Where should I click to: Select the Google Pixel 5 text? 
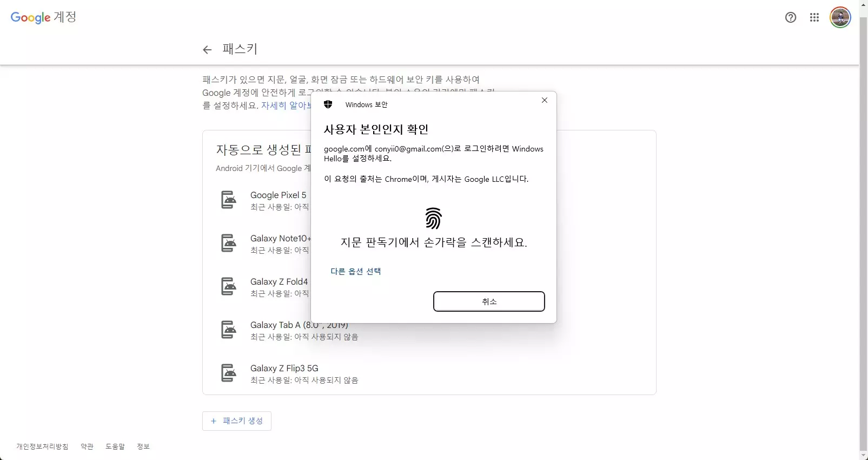coord(278,195)
